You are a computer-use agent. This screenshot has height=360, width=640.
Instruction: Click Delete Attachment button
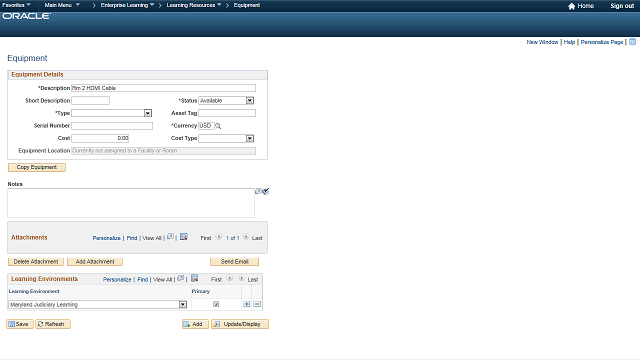pyautogui.click(x=36, y=262)
